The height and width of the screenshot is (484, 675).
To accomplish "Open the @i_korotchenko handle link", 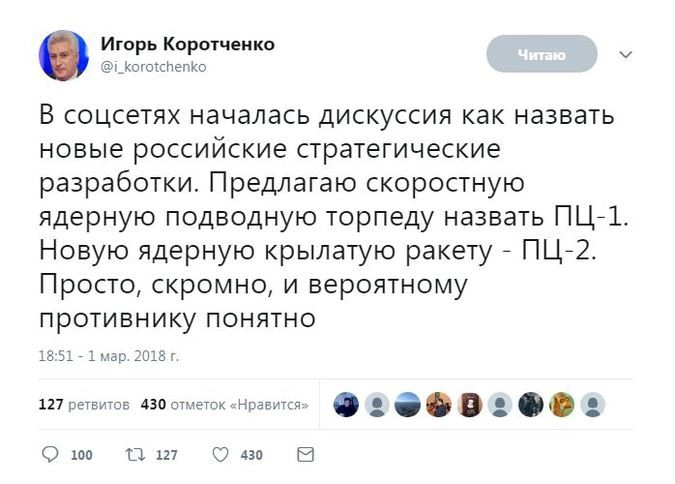I will pos(153,67).
